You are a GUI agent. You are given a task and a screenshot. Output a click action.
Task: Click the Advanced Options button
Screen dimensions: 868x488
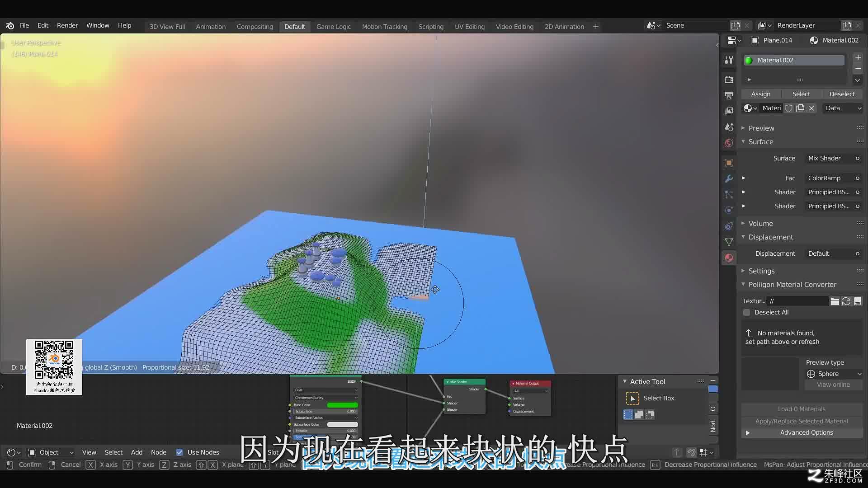tap(802, 432)
